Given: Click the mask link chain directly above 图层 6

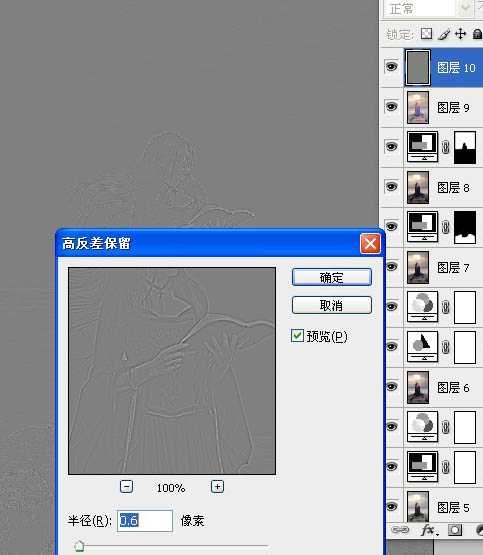Looking at the screenshot, I should coord(446,347).
